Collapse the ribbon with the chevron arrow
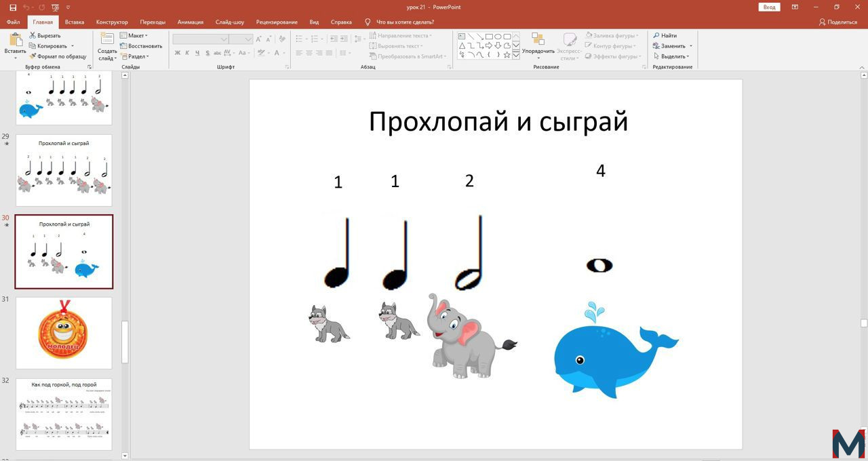Screen dimensions: 868x461 tap(862, 67)
